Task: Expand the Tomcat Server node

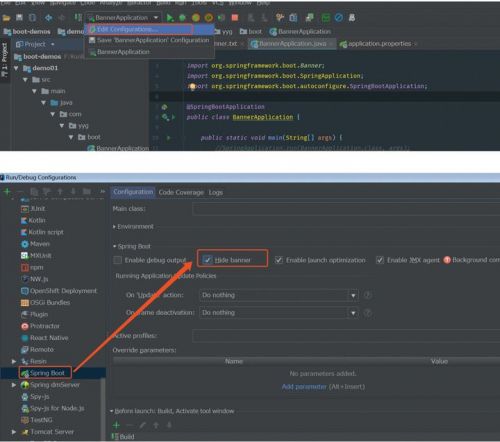Action: coord(14,432)
